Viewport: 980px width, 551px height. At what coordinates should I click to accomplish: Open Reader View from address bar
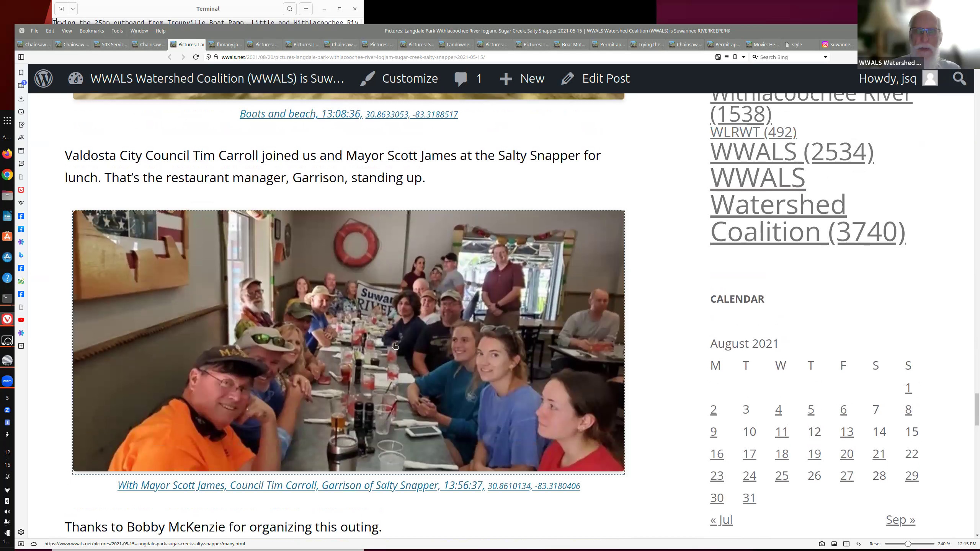coord(726,57)
